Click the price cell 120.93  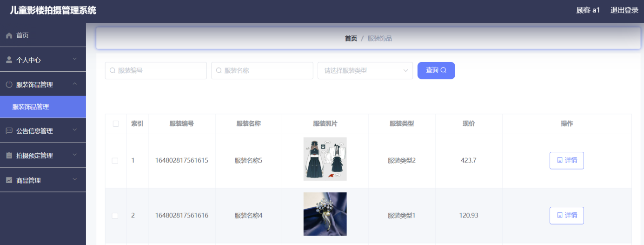click(469, 216)
